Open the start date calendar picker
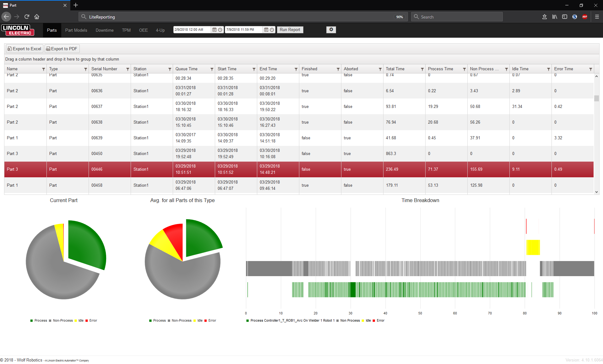603x364 pixels. pos(215,30)
